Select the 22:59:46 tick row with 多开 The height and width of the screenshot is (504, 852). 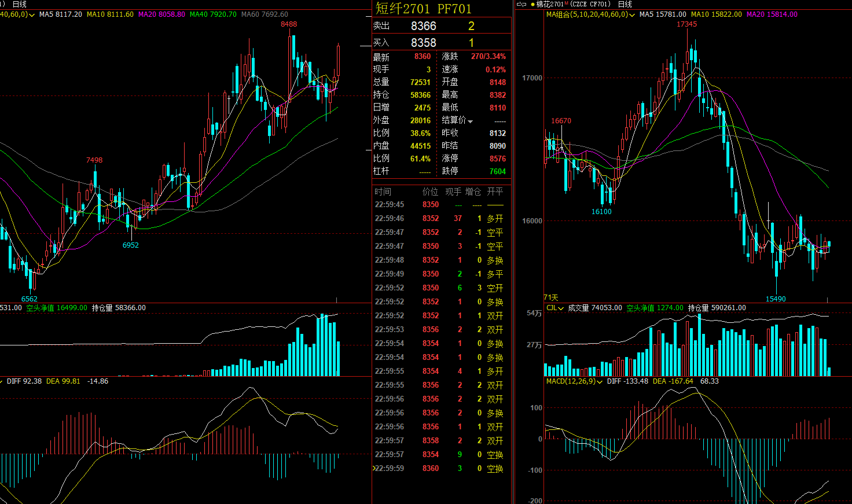click(441, 219)
